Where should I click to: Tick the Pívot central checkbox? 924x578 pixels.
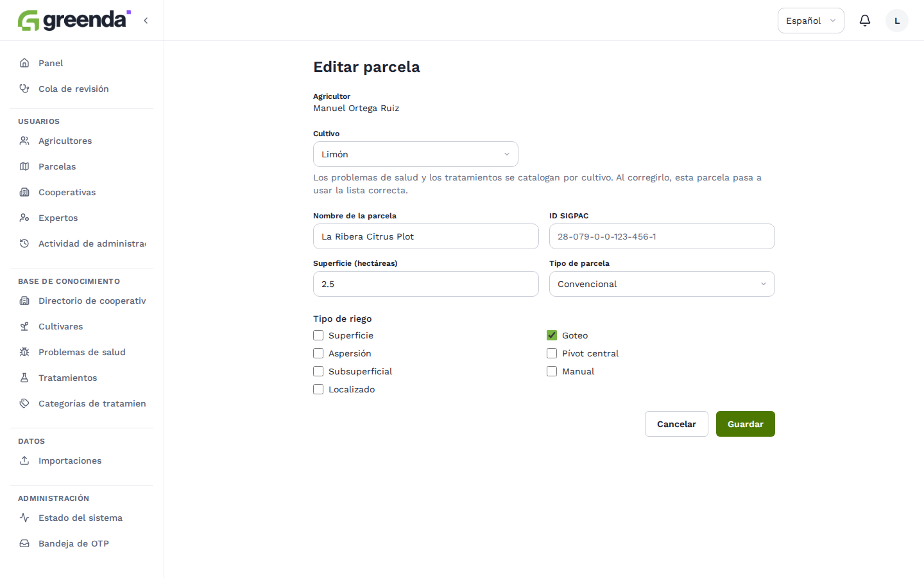pos(552,353)
